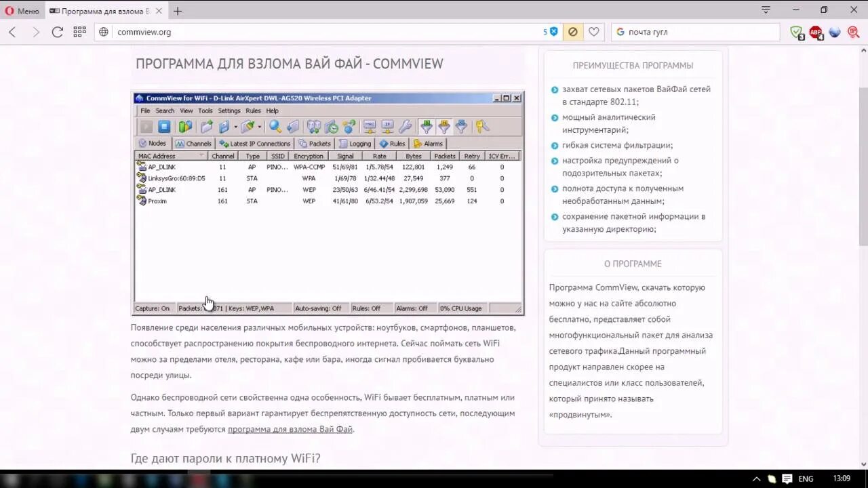Select the Latest IP Connections tab
Screen dimensions: 868x488
coord(254,144)
